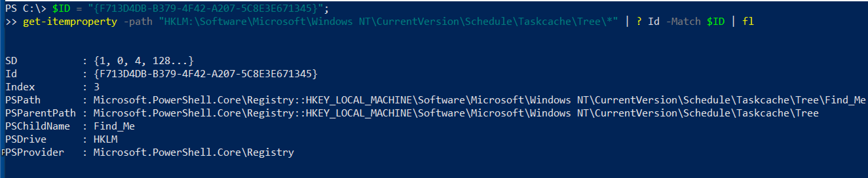Click the HKLM value of PSDrive
Screen dimensions: 868x178
105,140
